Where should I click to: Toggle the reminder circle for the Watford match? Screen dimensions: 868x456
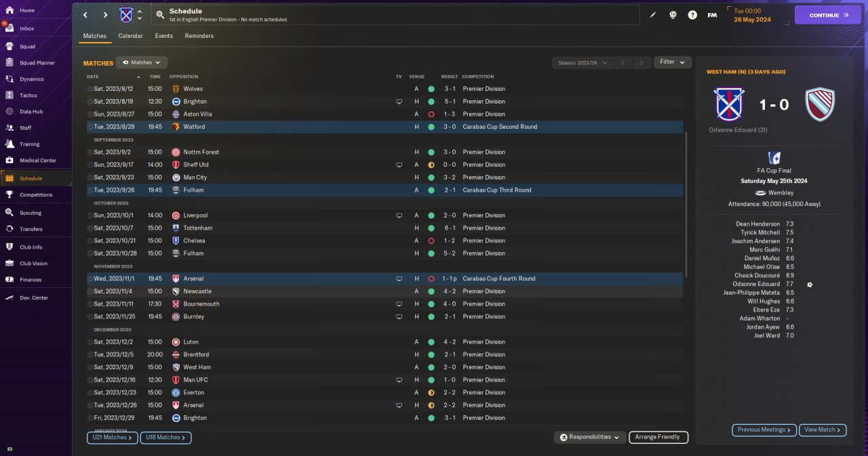[x=90, y=127]
